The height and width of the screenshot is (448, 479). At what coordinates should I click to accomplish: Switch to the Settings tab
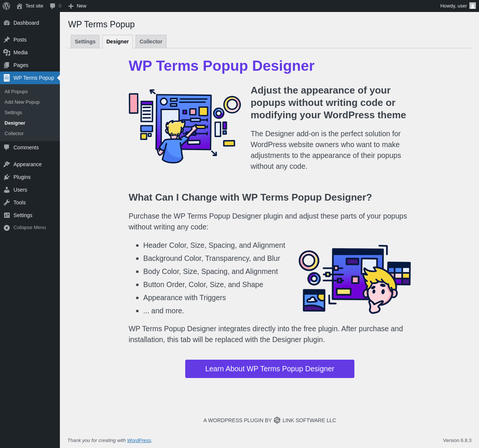coord(85,42)
